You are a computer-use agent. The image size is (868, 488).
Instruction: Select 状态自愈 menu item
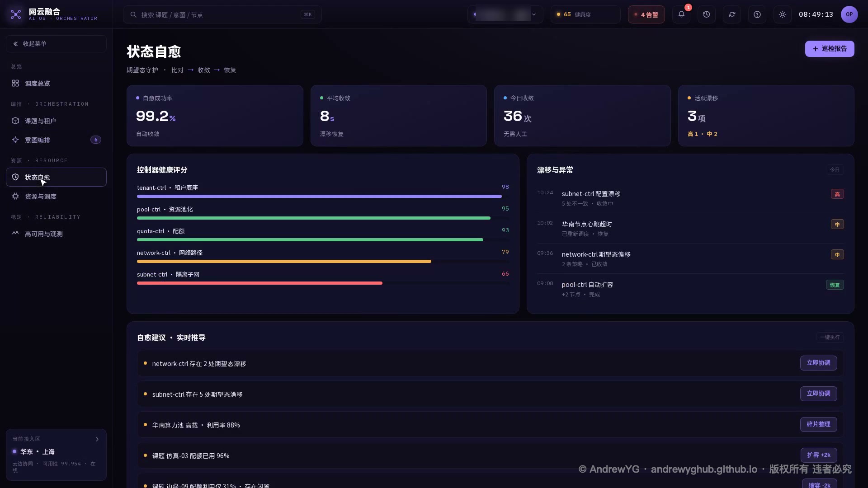tap(56, 177)
